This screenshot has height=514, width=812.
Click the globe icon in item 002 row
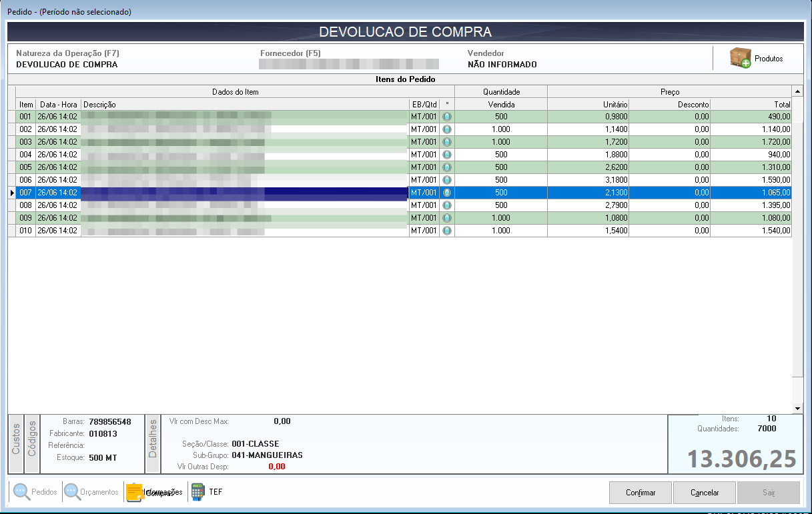(x=447, y=129)
